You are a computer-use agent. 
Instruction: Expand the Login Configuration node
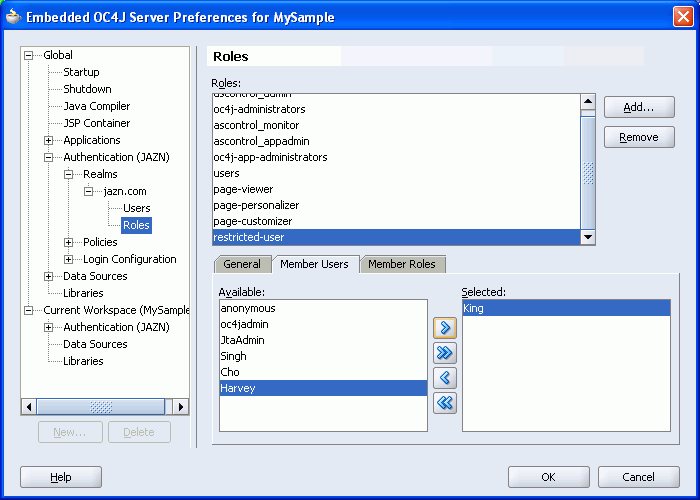pyautogui.click(x=68, y=259)
